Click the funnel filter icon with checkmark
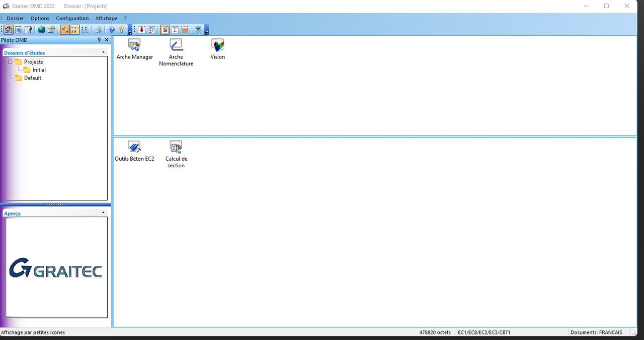 pyautogui.click(x=198, y=30)
